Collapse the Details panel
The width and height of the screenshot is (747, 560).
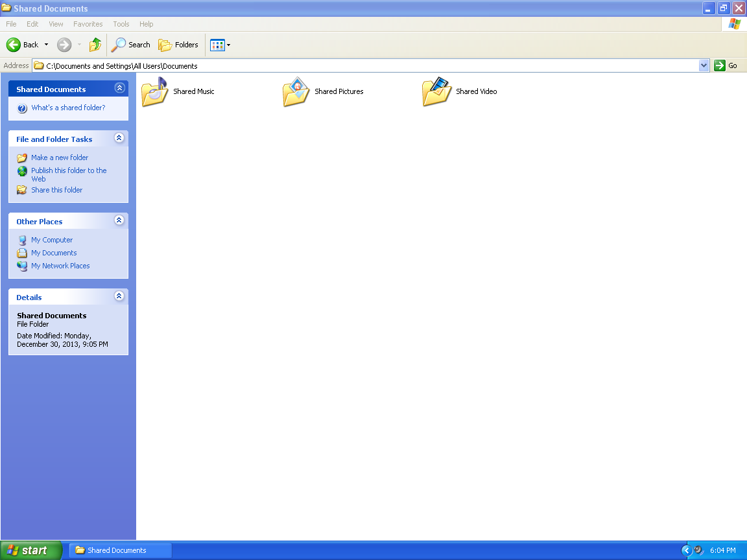pos(119,296)
